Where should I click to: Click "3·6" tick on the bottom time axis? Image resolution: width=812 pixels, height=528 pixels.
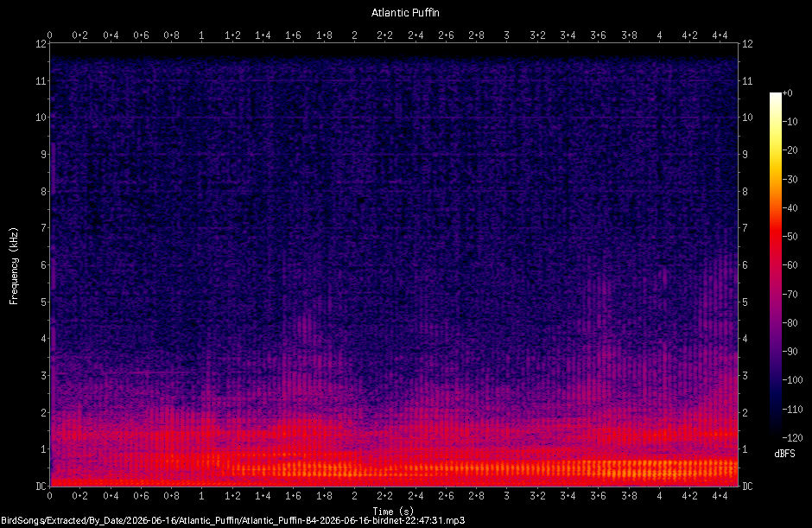[598, 496]
